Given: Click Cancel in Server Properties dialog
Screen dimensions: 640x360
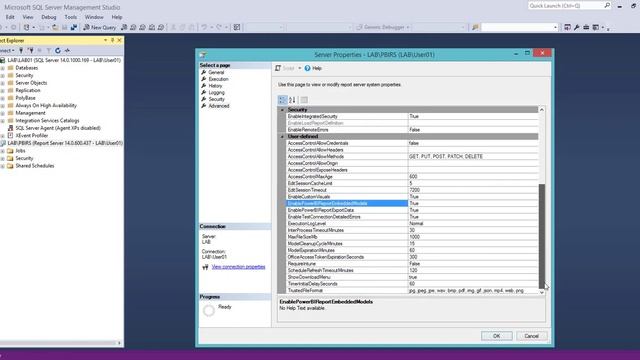Looking at the screenshot, I should [x=531, y=336].
